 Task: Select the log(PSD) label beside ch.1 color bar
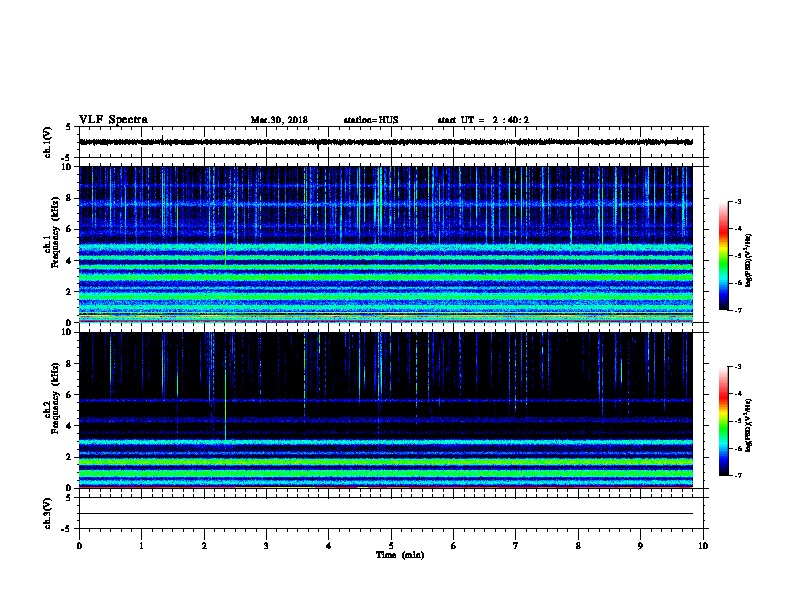pyautogui.click(x=748, y=260)
